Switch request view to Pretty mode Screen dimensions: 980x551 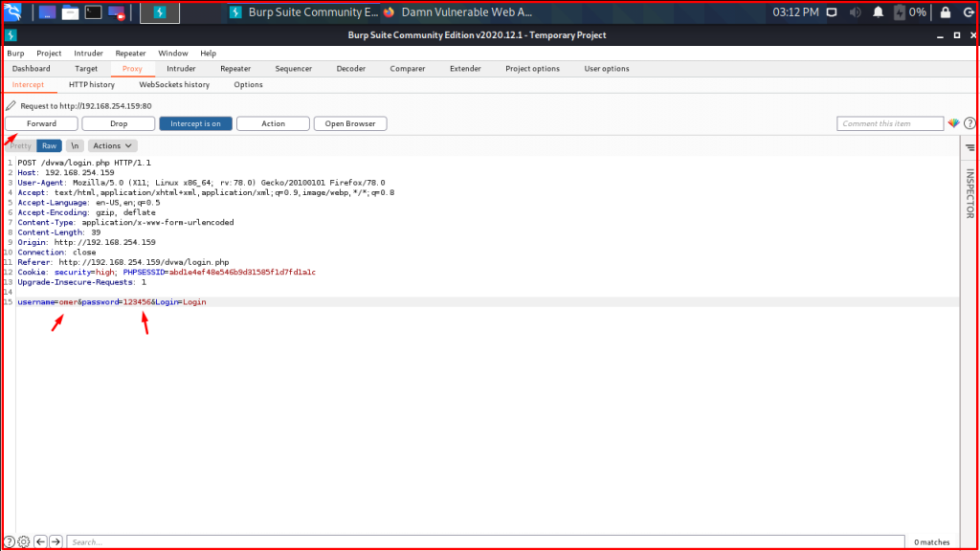click(19, 144)
